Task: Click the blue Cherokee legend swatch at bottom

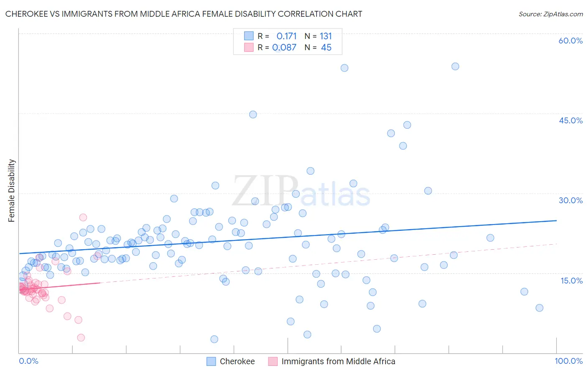Action: (212, 361)
